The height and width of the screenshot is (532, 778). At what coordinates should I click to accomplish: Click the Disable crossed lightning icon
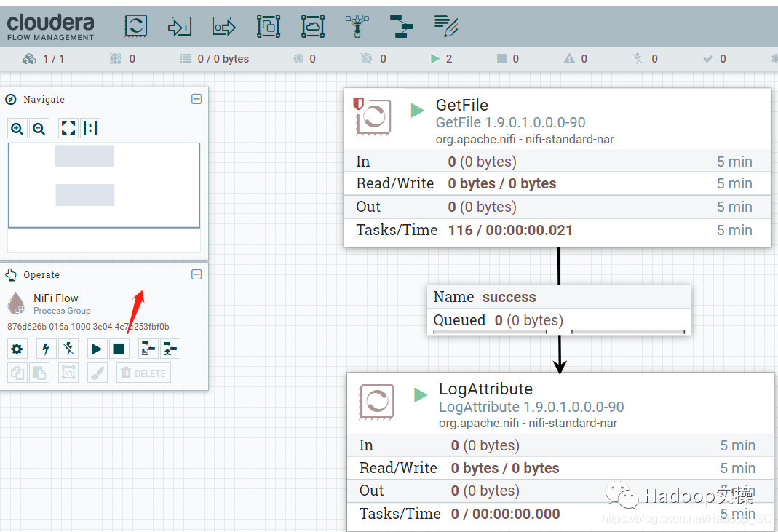[68, 349]
